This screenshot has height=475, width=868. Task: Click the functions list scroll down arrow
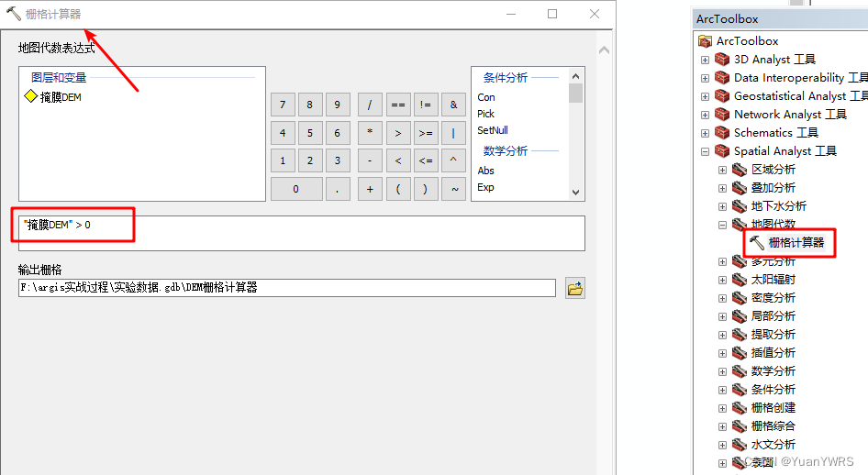click(575, 193)
